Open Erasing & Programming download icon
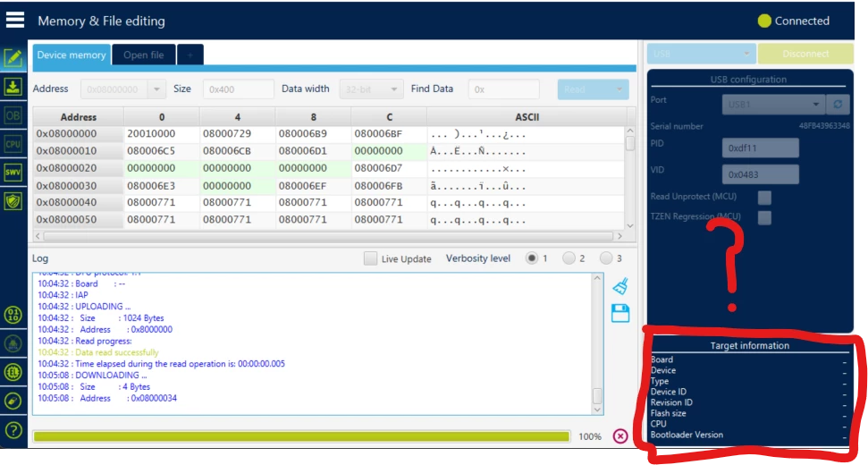 (13, 87)
